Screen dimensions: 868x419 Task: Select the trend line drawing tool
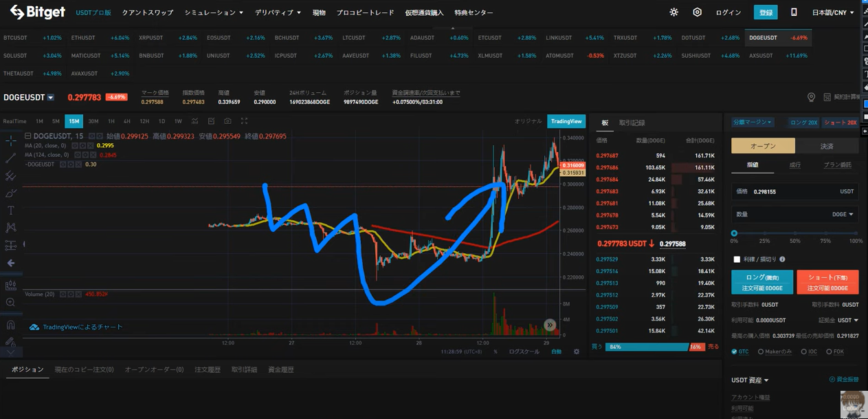11,159
